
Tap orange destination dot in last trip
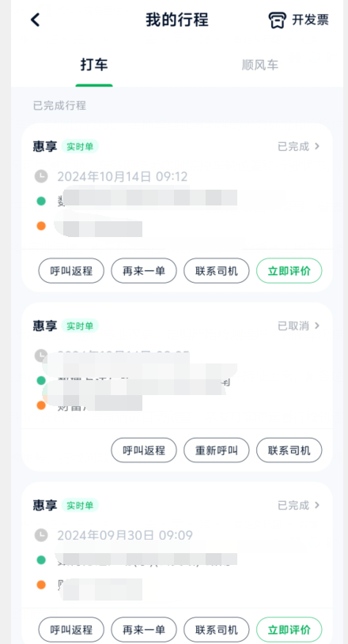[40, 585]
